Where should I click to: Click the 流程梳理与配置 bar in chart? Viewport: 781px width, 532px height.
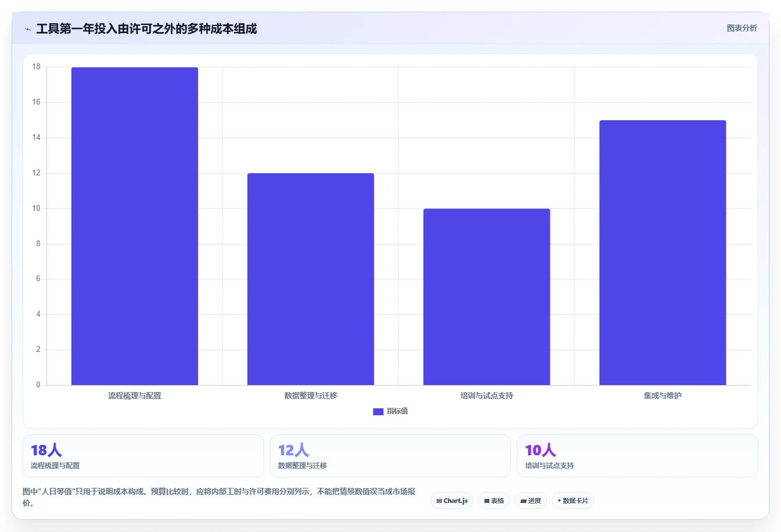tap(135, 226)
